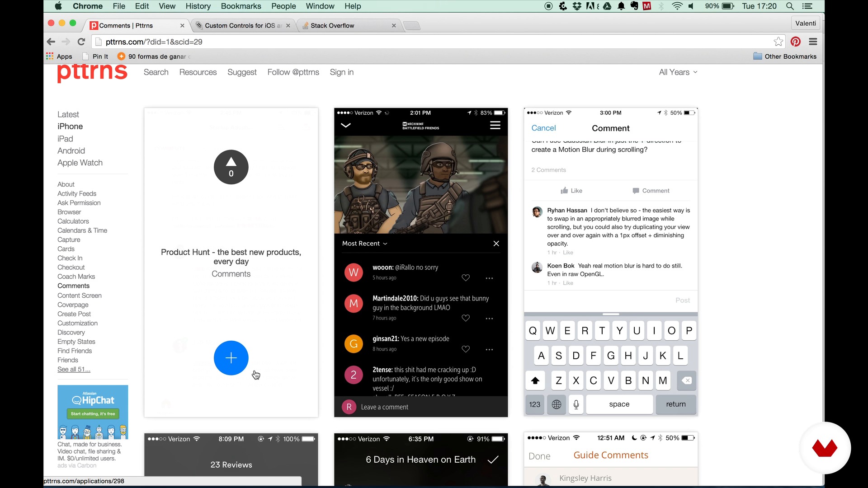The height and width of the screenshot is (488, 868).
Task: Open the Guide Comments screenshot
Action: [x=611, y=459]
